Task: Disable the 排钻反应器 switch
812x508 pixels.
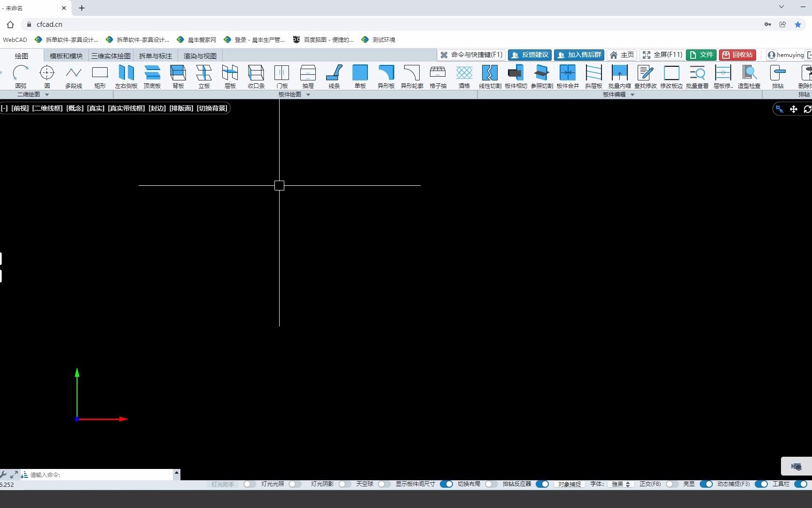Action: (542, 484)
